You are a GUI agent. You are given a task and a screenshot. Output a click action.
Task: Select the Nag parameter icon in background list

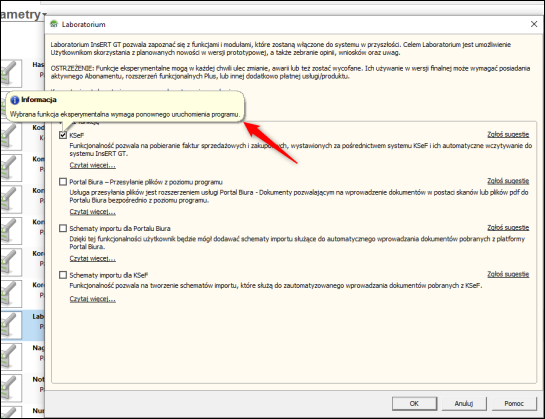tap(11, 356)
